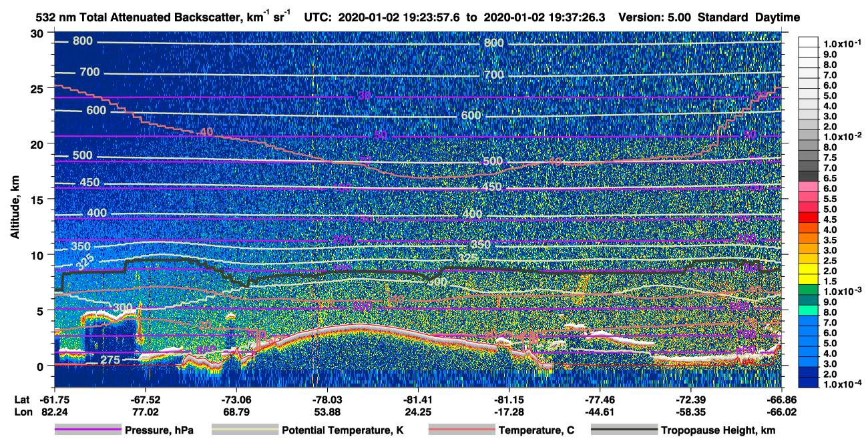The height and width of the screenshot is (445, 868).
Task: Click the pale-yellow Potential Temperature legend line sample
Action: point(245,430)
